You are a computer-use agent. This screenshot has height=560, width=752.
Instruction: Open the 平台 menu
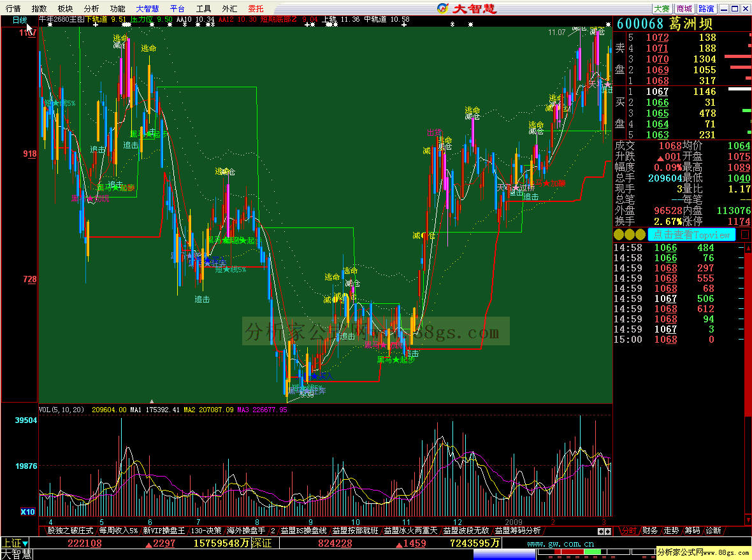pyautogui.click(x=177, y=9)
